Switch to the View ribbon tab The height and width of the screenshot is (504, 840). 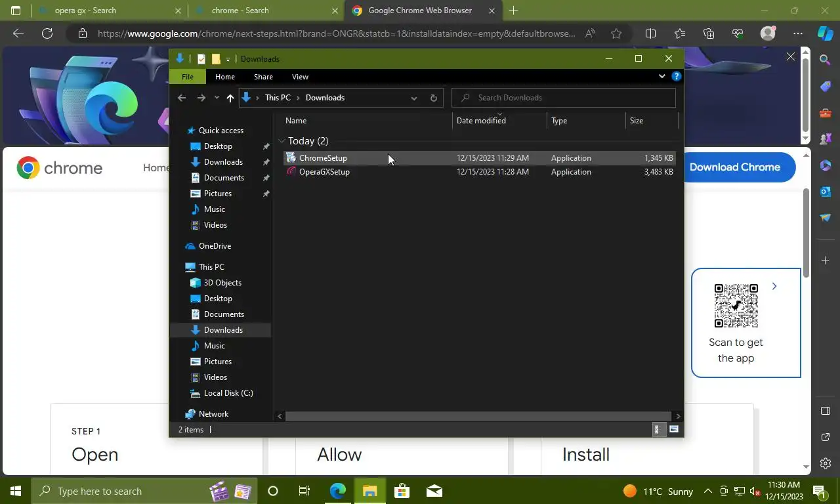pos(300,77)
